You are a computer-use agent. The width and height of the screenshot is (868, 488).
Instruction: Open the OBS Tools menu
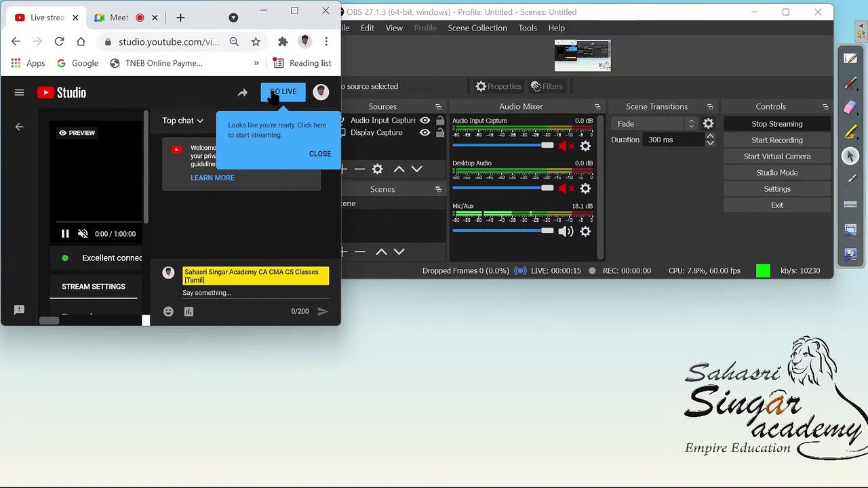coord(528,28)
